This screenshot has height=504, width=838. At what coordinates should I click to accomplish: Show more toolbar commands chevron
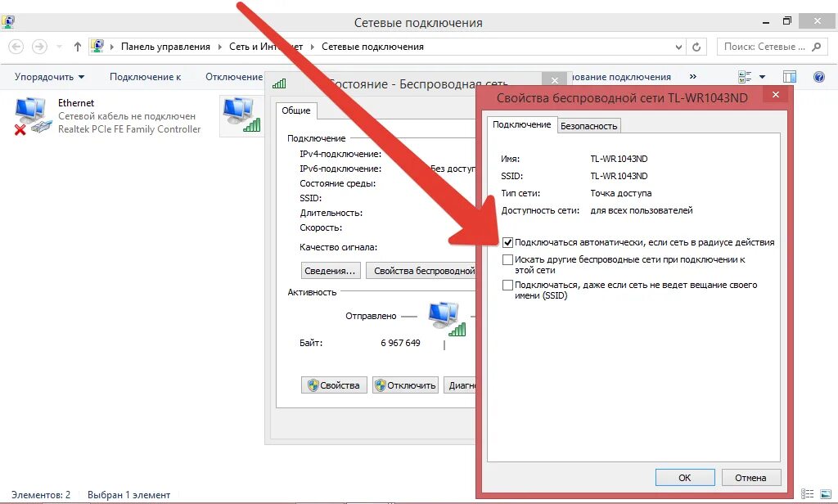[692, 76]
